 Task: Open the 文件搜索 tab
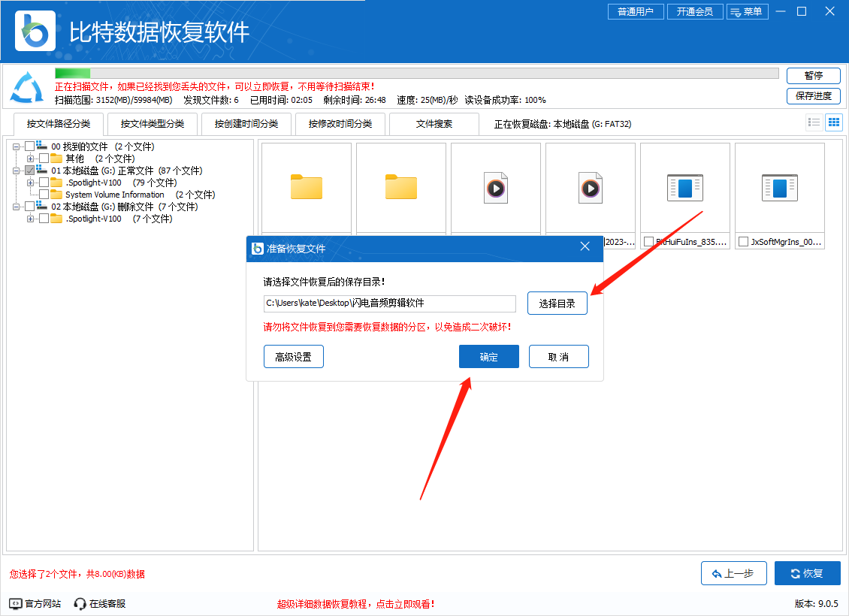434,123
